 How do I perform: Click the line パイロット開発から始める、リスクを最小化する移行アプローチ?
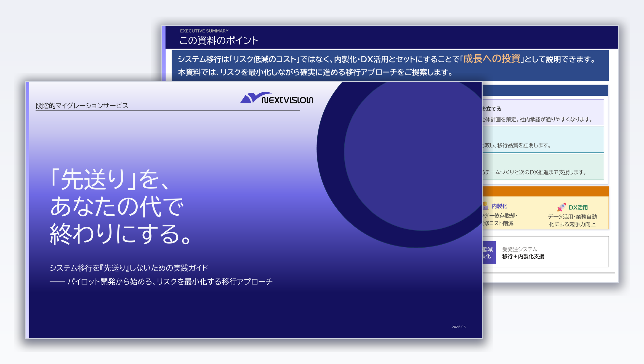(x=170, y=282)
